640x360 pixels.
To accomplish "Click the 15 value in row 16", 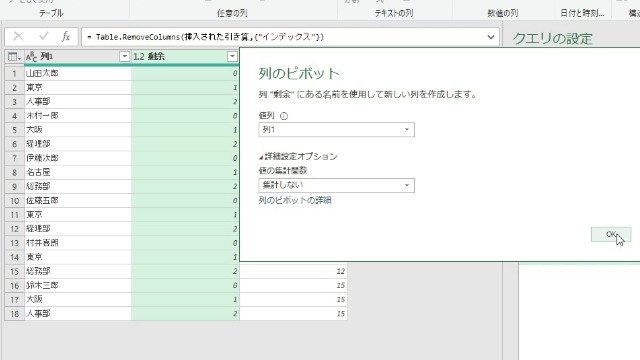I will [x=293, y=285].
